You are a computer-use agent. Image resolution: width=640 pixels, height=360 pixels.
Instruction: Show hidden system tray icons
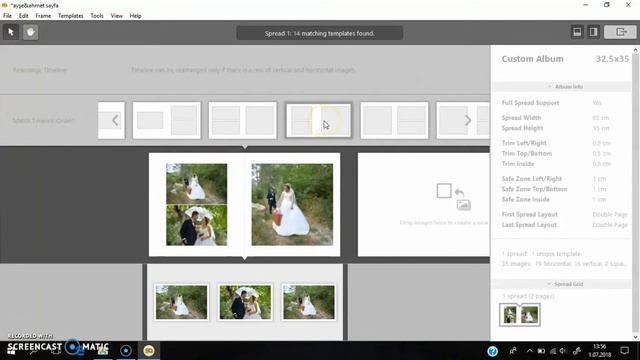point(529,351)
